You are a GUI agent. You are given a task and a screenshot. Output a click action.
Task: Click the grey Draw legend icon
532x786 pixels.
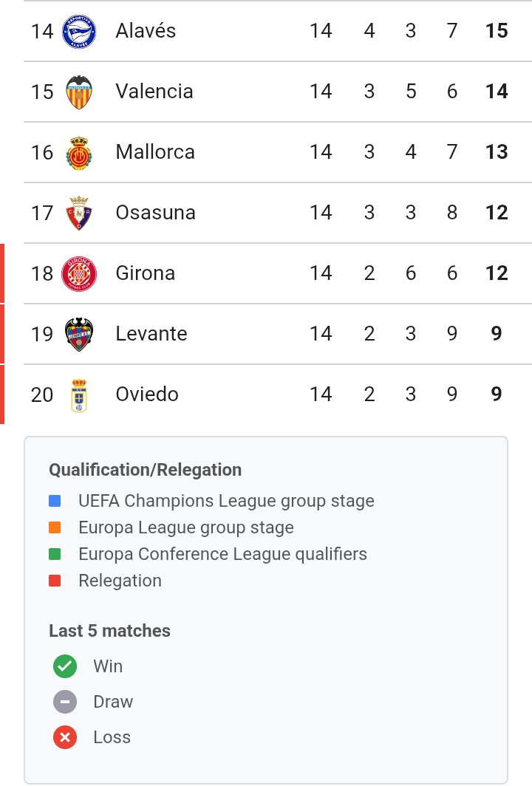point(65,702)
